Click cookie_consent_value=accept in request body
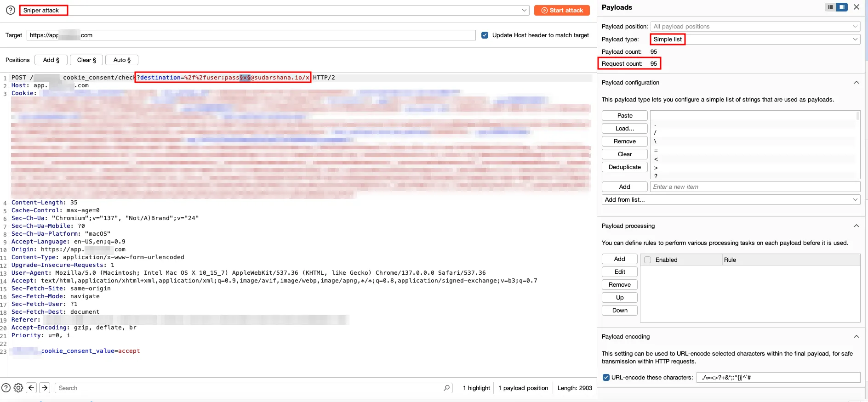The height and width of the screenshot is (402, 868). (91, 351)
